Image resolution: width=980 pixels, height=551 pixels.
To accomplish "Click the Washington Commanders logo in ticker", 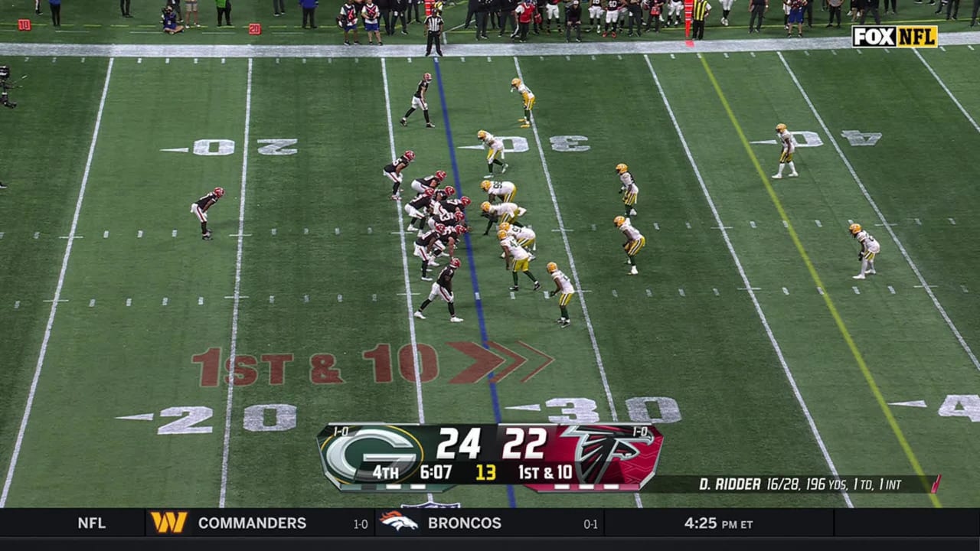I will tap(168, 523).
